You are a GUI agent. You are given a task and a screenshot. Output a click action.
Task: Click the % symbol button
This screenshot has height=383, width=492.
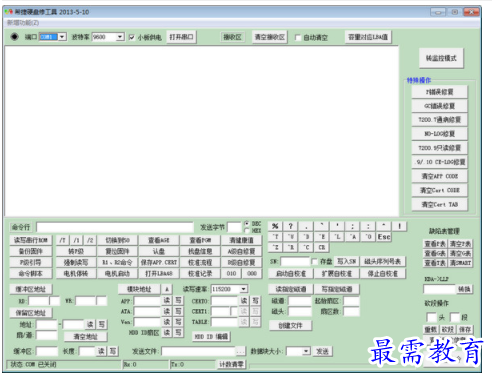(275, 226)
